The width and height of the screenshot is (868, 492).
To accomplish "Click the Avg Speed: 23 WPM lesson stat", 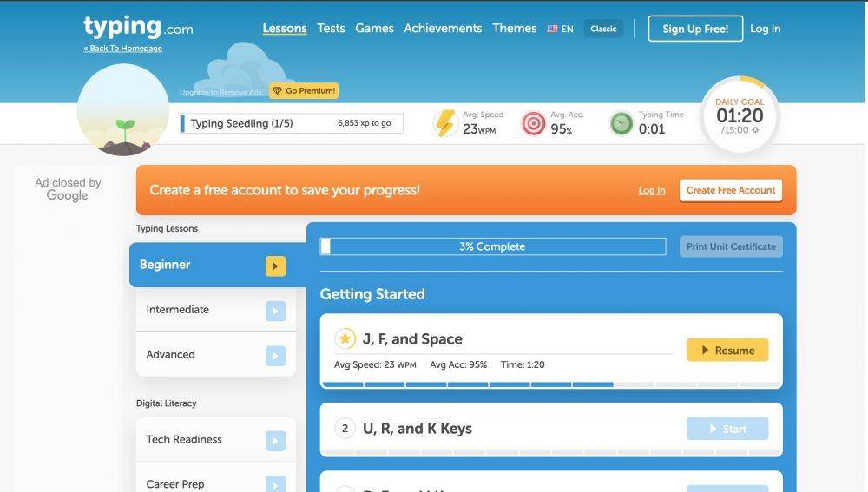I will pos(375,364).
